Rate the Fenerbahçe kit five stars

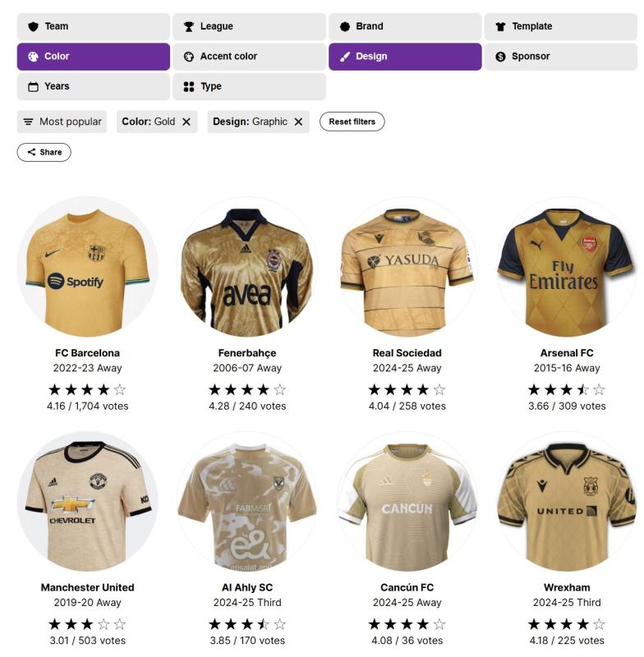(279, 390)
